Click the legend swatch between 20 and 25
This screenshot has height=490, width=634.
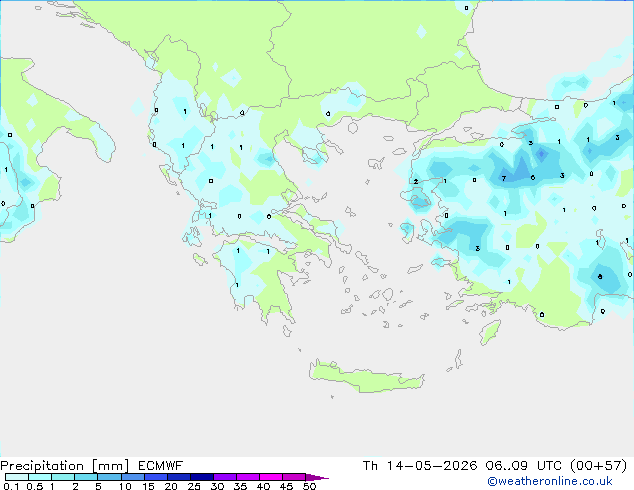pos(178,477)
